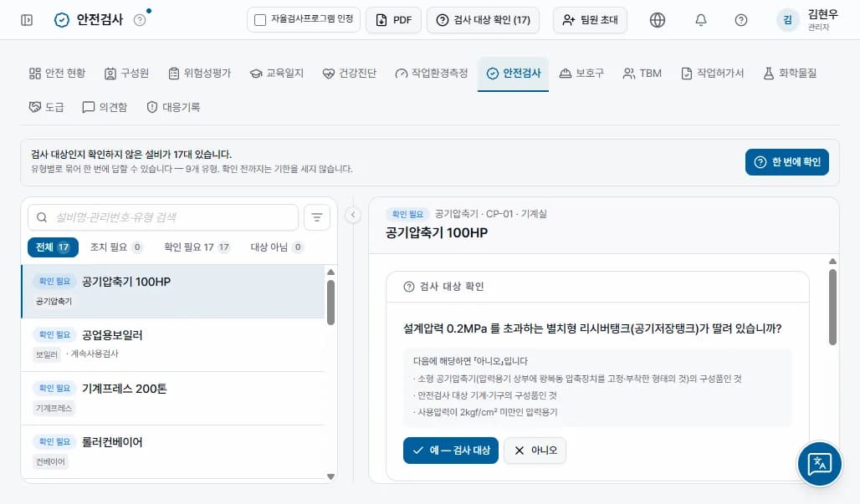Viewport: 860px width, 504px height.
Task: Select 공업용보일러 list row
Action: (173, 344)
